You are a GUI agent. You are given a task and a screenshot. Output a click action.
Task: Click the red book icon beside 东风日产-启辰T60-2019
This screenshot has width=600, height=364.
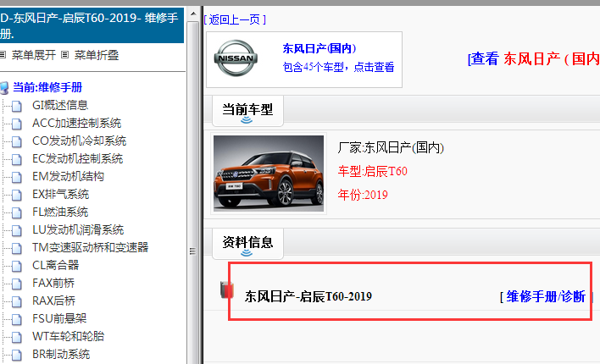tap(227, 290)
